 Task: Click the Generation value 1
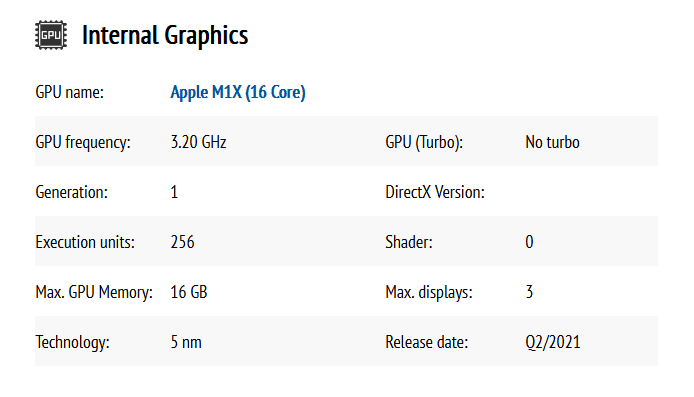[x=174, y=192]
